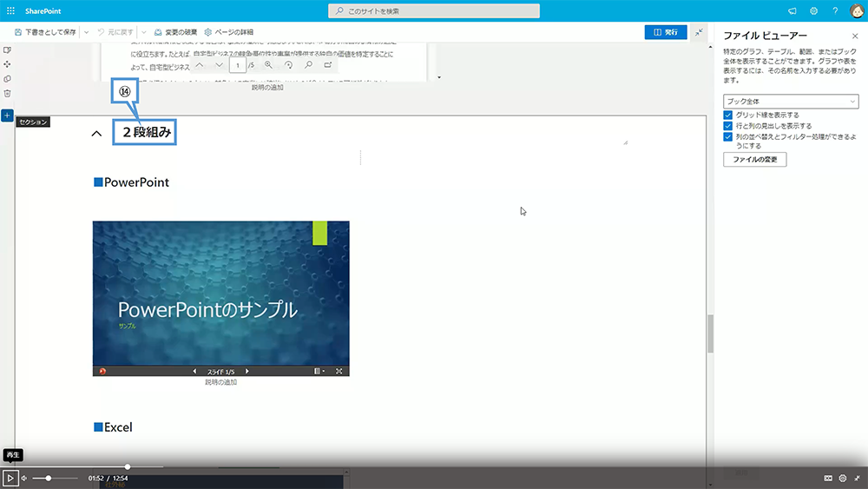
Task: Click the undo (元に戻す) button
Action: 115,32
